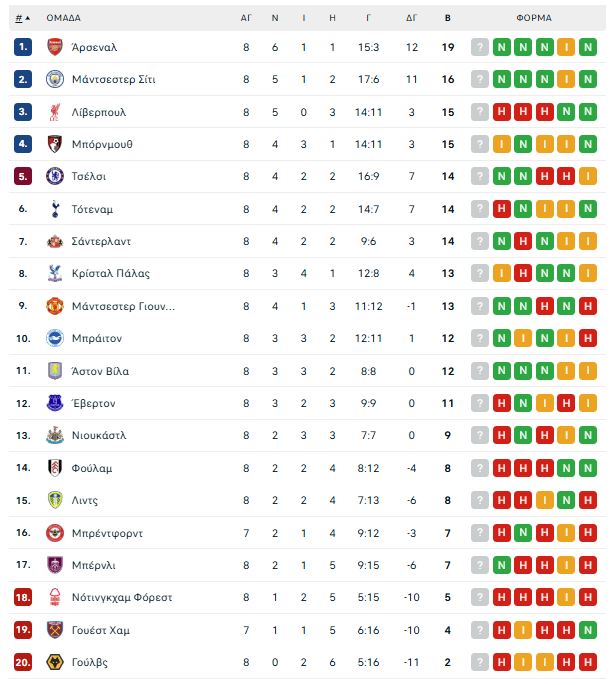This screenshot has width=613, height=685.
Task: Sort by the Β points column header
Action: pos(447,18)
